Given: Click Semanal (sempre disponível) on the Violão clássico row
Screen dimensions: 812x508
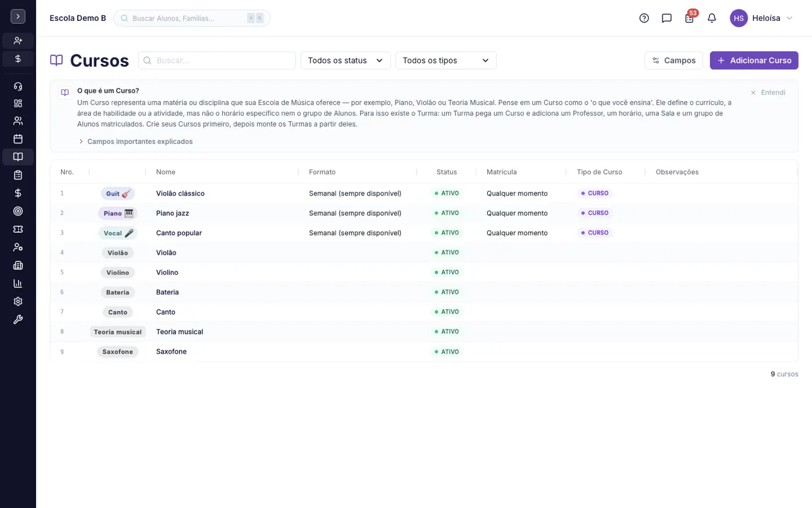Looking at the screenshot, I should pos(355,193).
